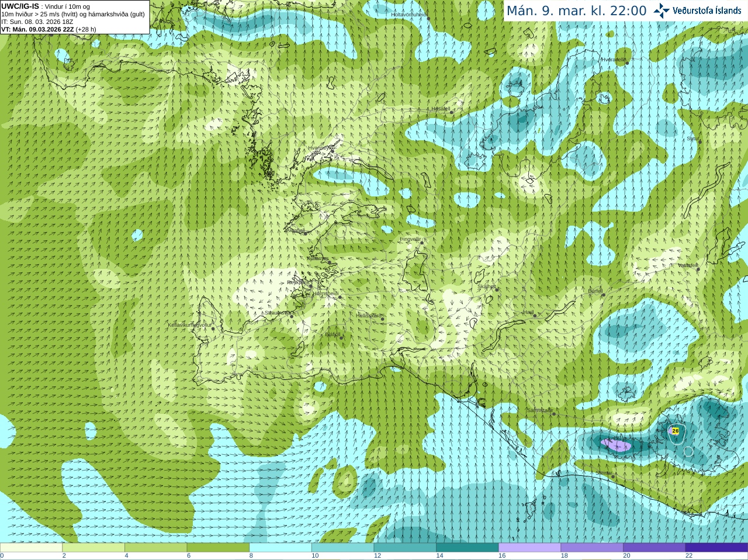Click the Akrafjall place label
748x560 pixels.
[295, 230]
